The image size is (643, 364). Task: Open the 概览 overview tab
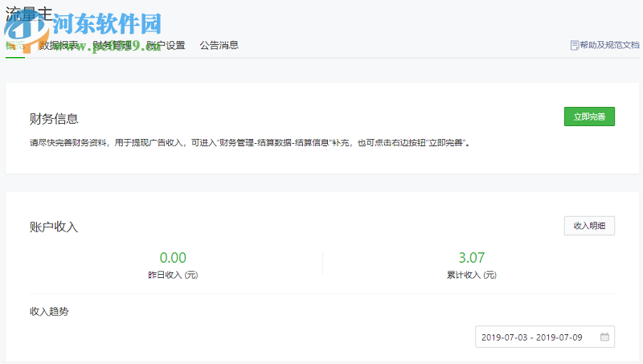(15, 45)
